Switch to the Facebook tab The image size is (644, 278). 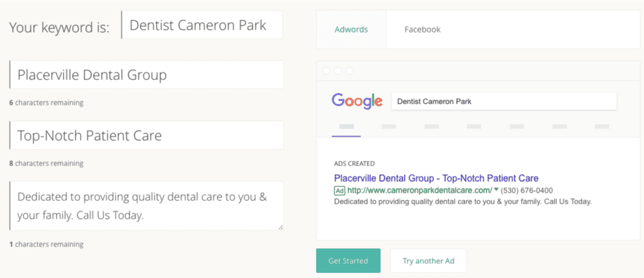pyautogui.click(x=422, y=29)
